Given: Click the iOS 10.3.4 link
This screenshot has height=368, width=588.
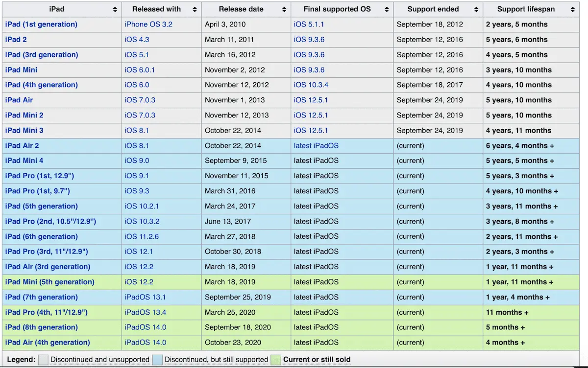Looking at the screenshot, I should click(311, 85).
